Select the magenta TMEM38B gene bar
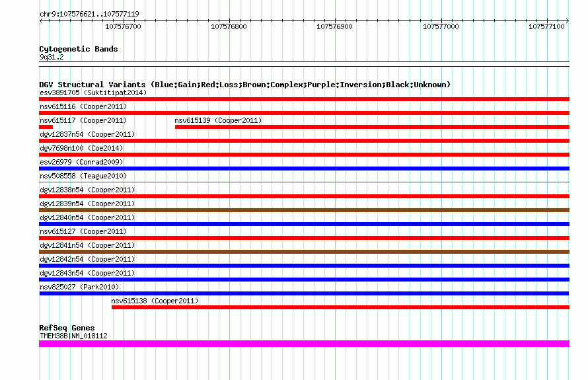 coord(304,344)
